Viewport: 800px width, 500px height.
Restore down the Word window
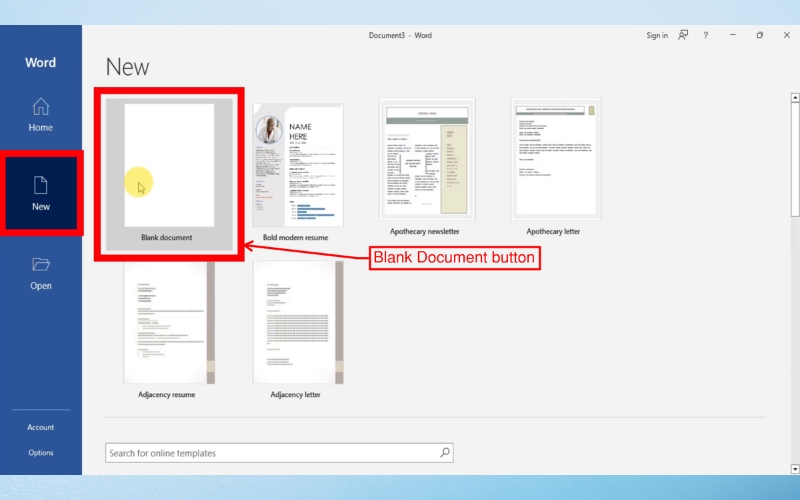760,35
